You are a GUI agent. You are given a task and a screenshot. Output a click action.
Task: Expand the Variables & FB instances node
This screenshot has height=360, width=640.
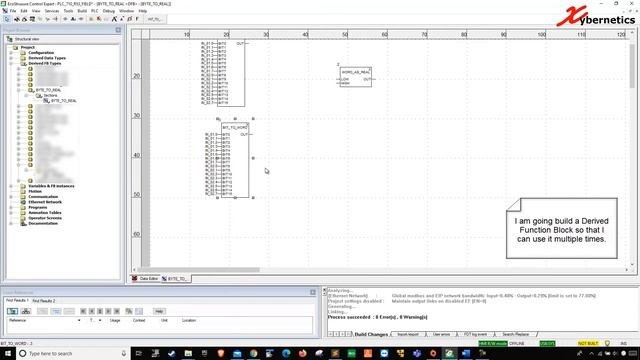[11, 186]
